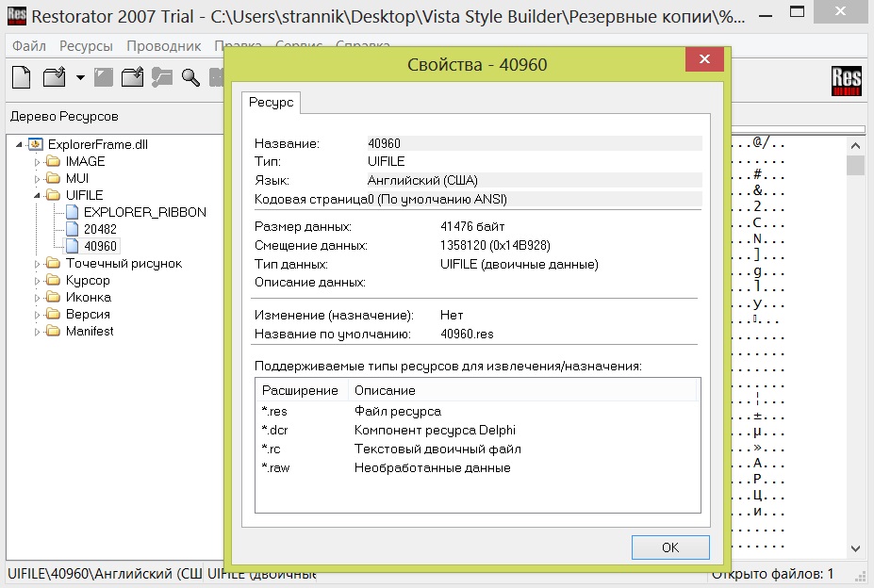
Task: Expand the Точечный рисунок folder node
Action: pyautogui.click(x=37, y=264)
